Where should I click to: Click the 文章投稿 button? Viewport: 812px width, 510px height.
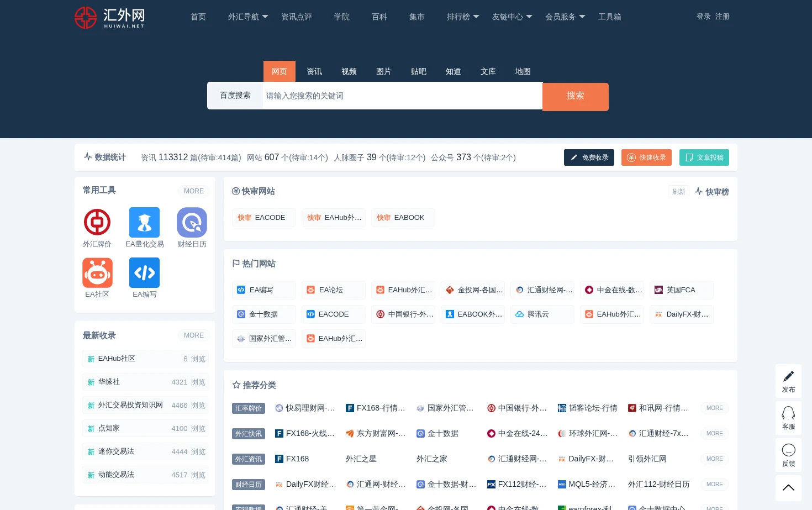704,157
